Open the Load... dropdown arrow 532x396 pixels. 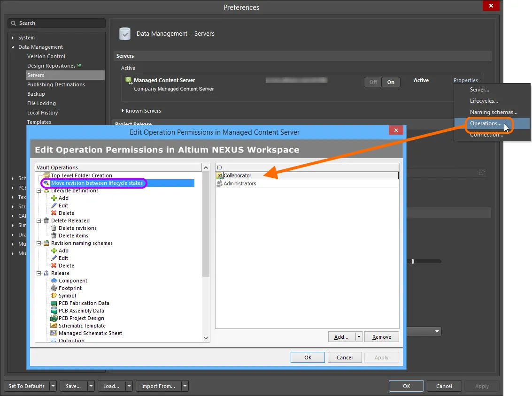point(129,386)
